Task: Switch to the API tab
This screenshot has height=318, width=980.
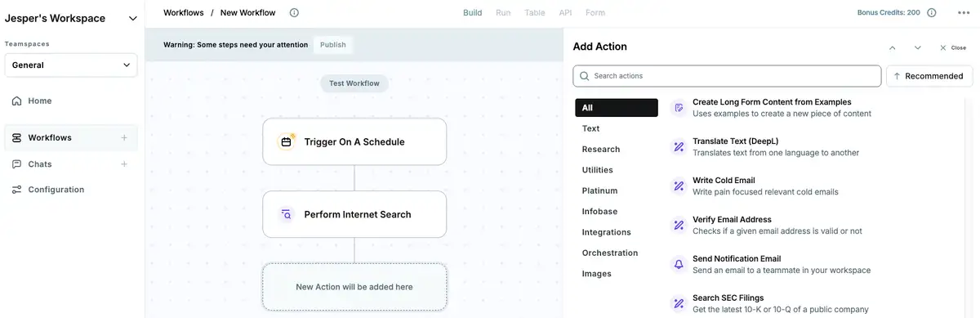Action: [x=565, y=12]
